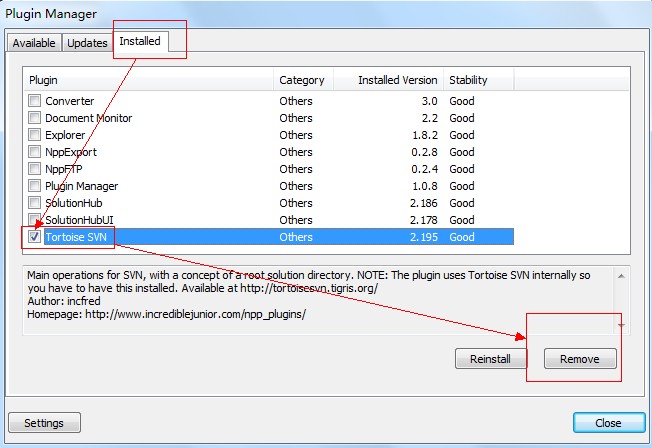Screen dimensions: 652x448
Task: Tick the NppFTP plugin checkbox
Action: [x=35, y=169]
